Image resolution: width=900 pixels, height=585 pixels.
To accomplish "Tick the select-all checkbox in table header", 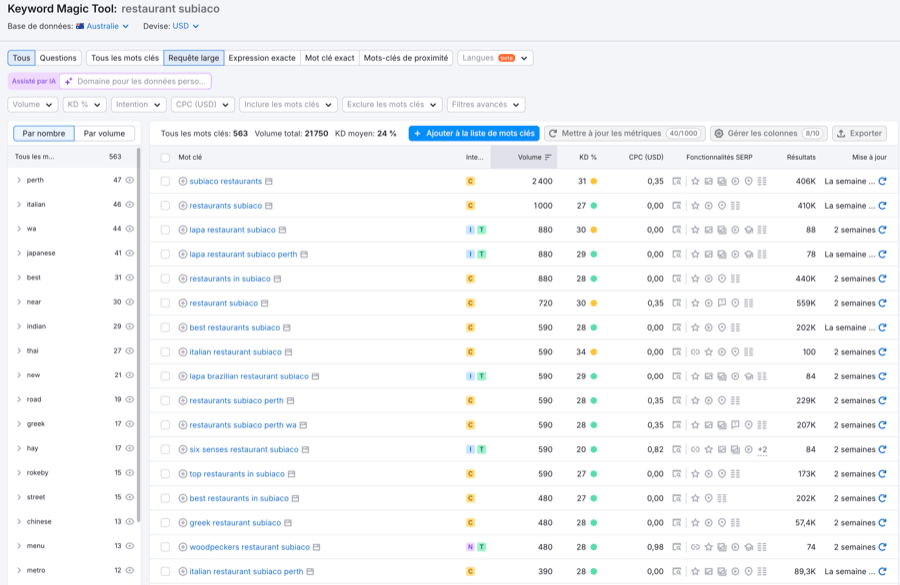I will [x=165, y=157].
